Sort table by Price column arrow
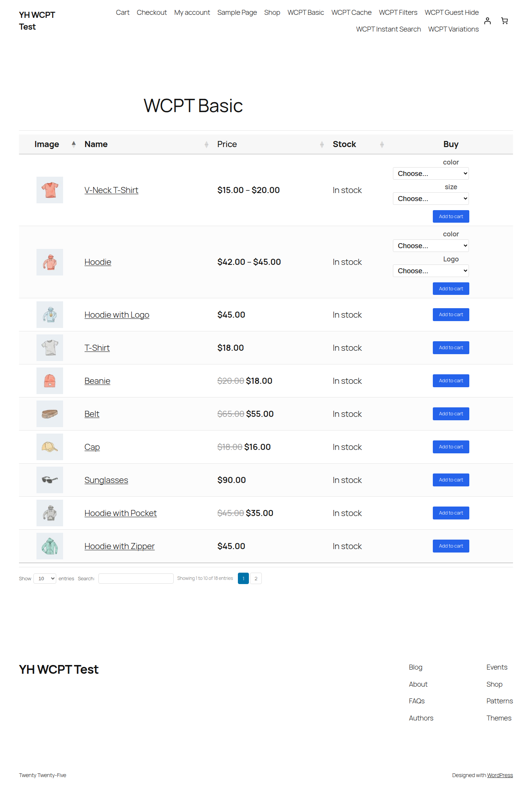The width and height of the screenshot is (532, 798). click(322, 144)
